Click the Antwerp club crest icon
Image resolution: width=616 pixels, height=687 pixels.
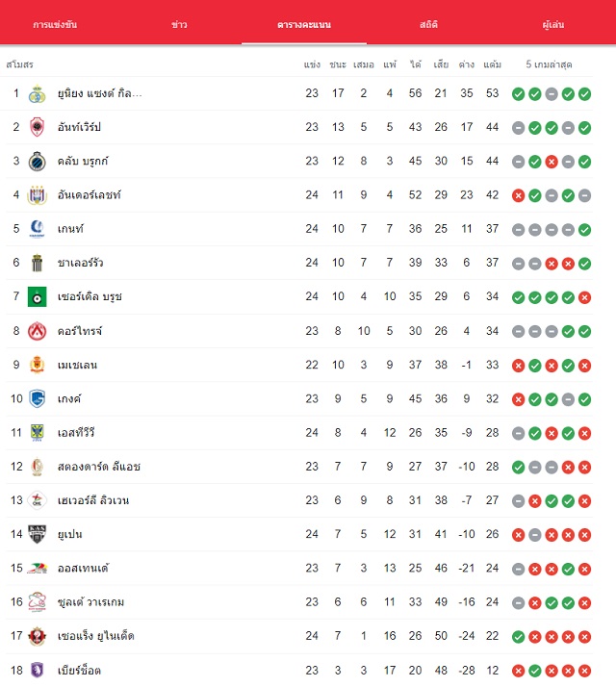(38, 128)
